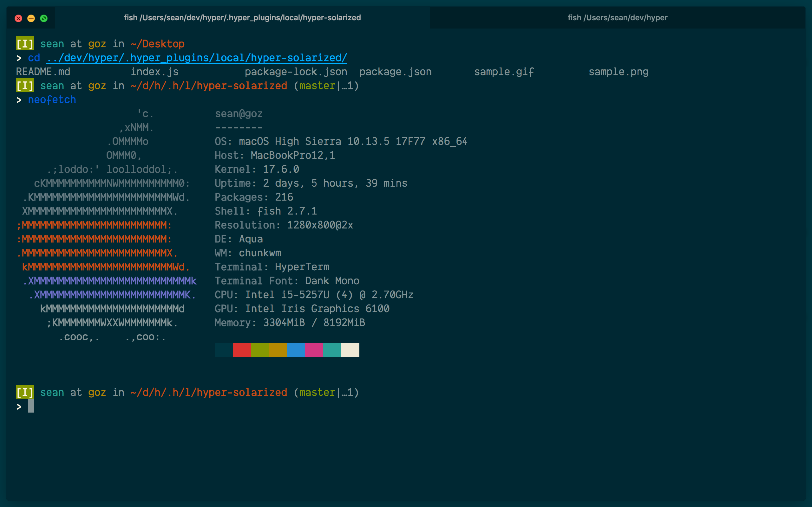Click the green color swatch
Image resolution: width=812 pixels, height=507 pixels.
260,350
